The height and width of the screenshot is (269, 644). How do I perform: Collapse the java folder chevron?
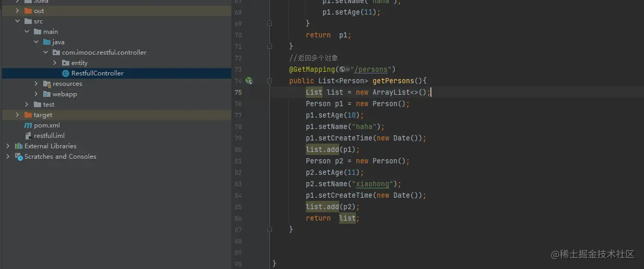pyautogui.click(x=36, y=42)
